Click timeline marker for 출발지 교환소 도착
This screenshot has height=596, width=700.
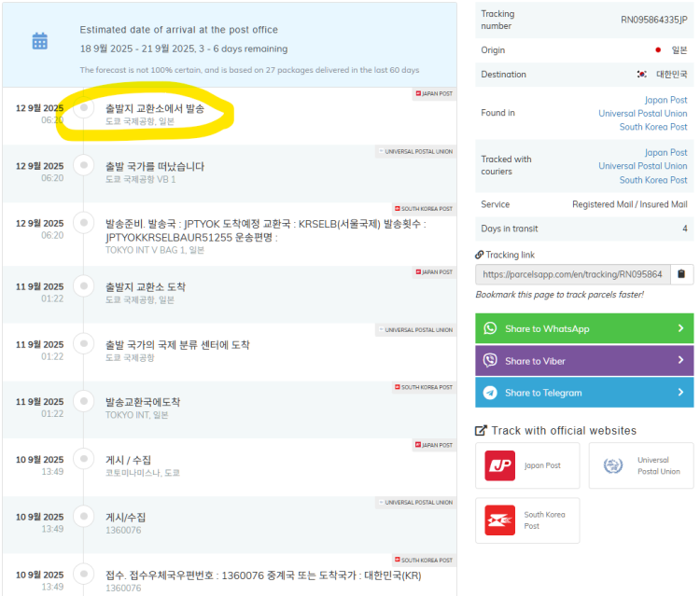click(83, 285)
